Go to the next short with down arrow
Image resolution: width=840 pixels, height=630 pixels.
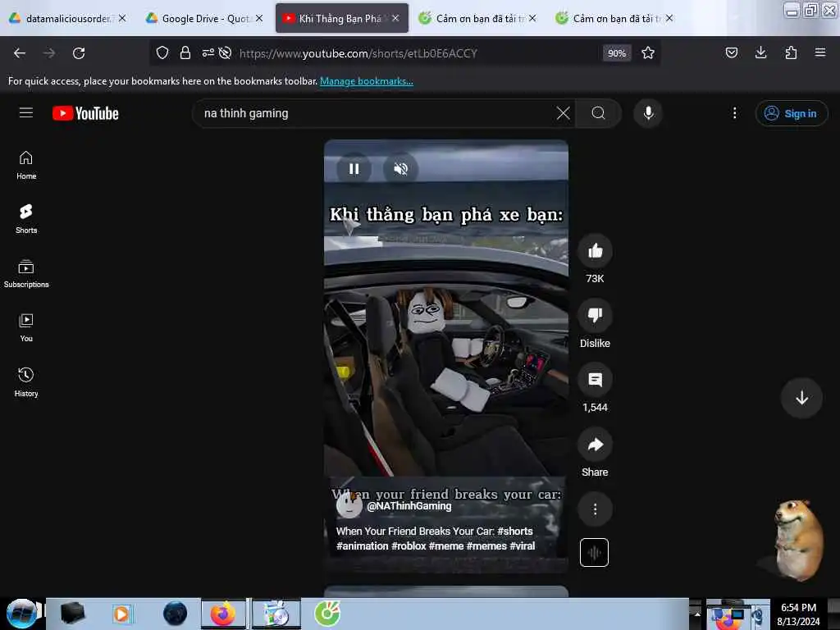pos(801,398)
